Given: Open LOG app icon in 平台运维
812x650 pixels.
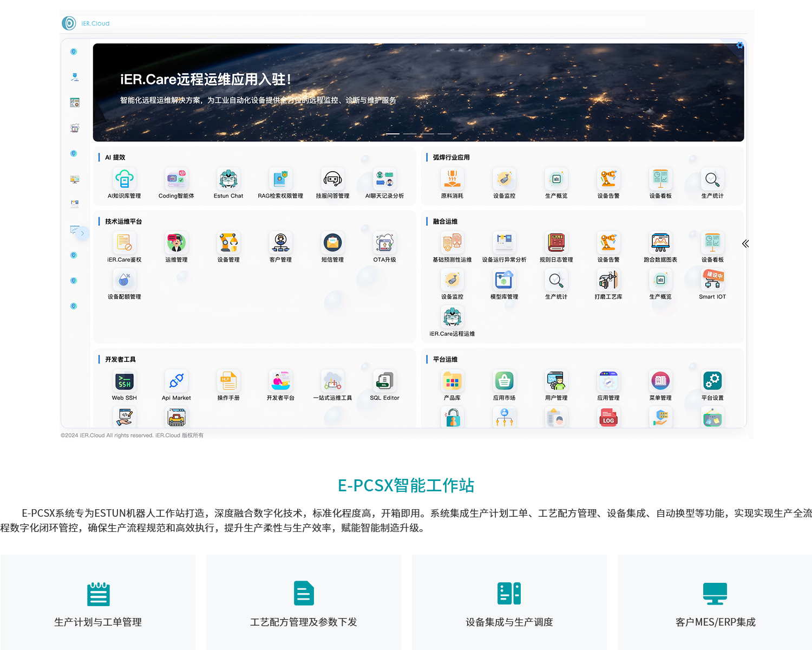Looking at the screenshot, I should coord(608,418).
